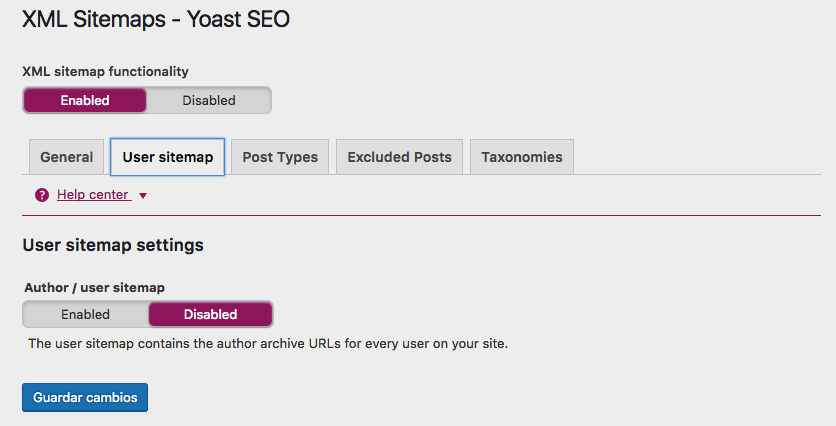Select Disabled for Author / user sitemap

pyautogui.click(x=211, y=314)
